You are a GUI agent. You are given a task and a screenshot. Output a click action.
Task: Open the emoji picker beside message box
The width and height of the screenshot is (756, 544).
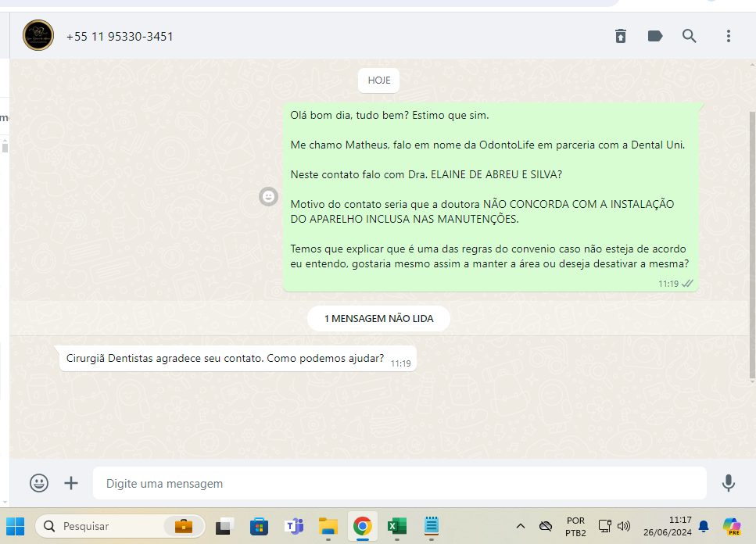coord(39,483)
